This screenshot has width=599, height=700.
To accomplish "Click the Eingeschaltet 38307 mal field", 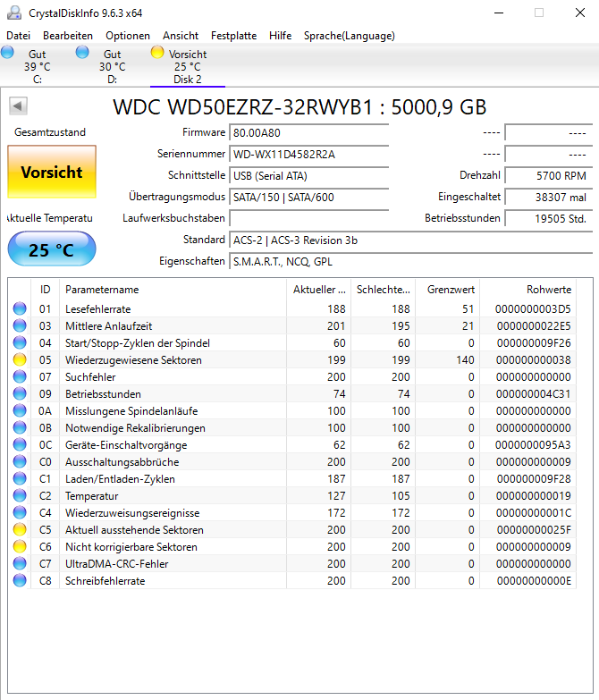I will (549, 197).
